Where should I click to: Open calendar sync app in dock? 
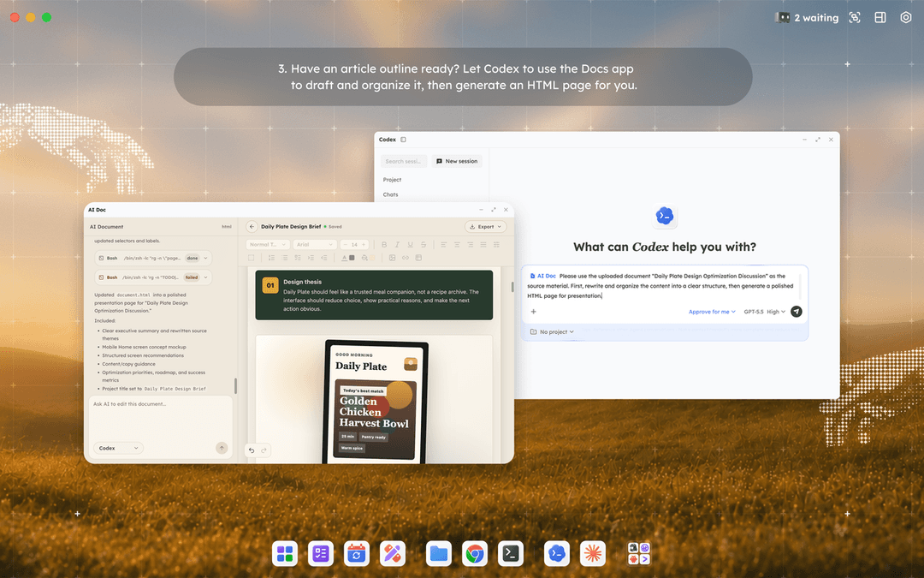pos(357,554)
